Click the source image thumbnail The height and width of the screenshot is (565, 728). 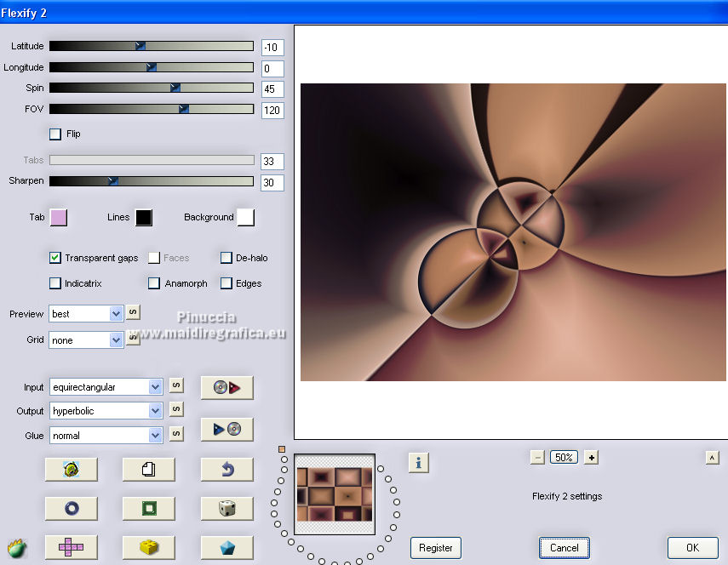click(335, 494)
